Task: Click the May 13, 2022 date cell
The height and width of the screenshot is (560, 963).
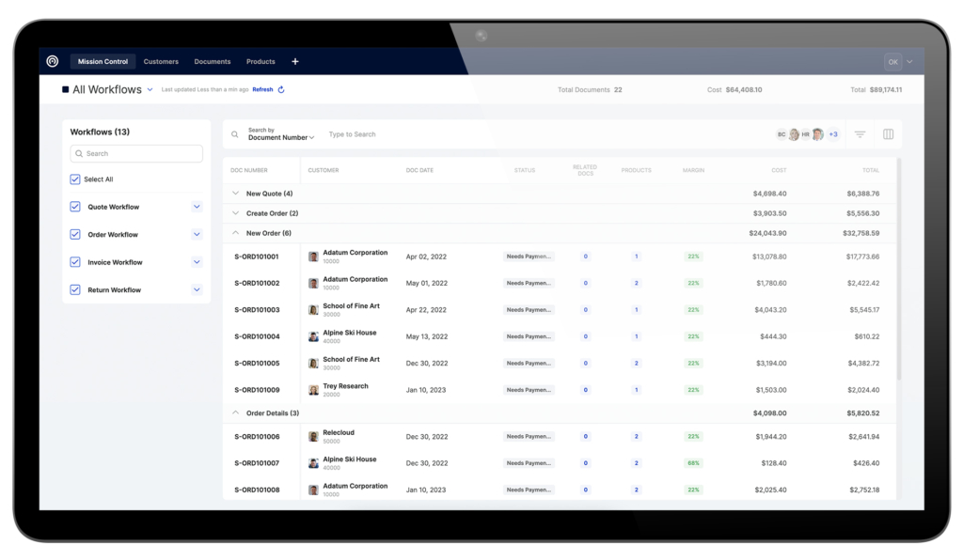Action: pyautogui.click(x=427, y=336)
